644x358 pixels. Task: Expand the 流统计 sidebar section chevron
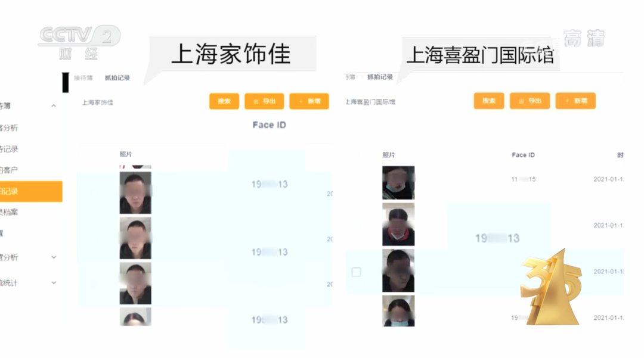[54, 282]
